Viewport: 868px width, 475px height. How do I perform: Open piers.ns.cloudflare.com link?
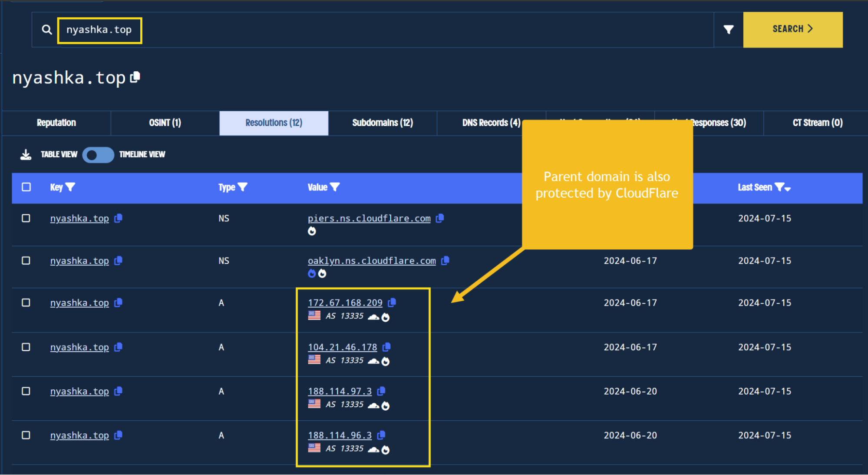pos(369,218)
